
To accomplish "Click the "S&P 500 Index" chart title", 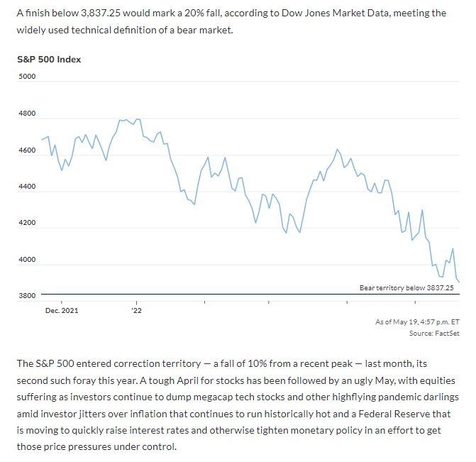I will 49,60.
